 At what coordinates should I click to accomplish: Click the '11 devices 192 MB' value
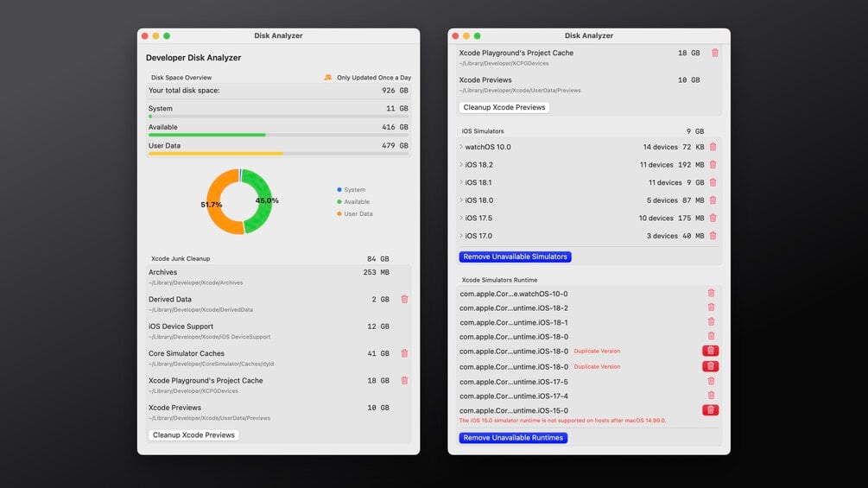click(x=672, y=165)
